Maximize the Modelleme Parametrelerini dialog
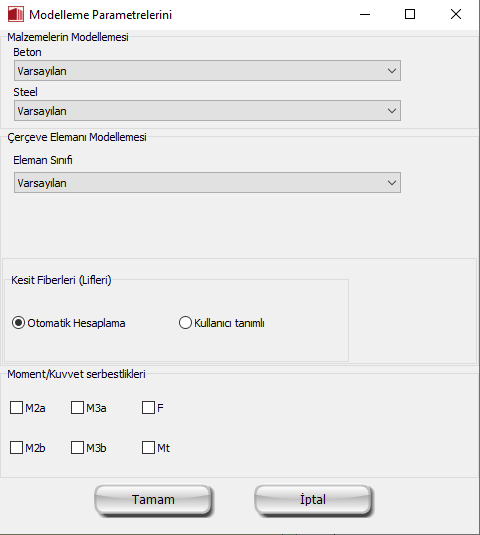The height and width of the screenshot is (535, 480). [410, 14]
